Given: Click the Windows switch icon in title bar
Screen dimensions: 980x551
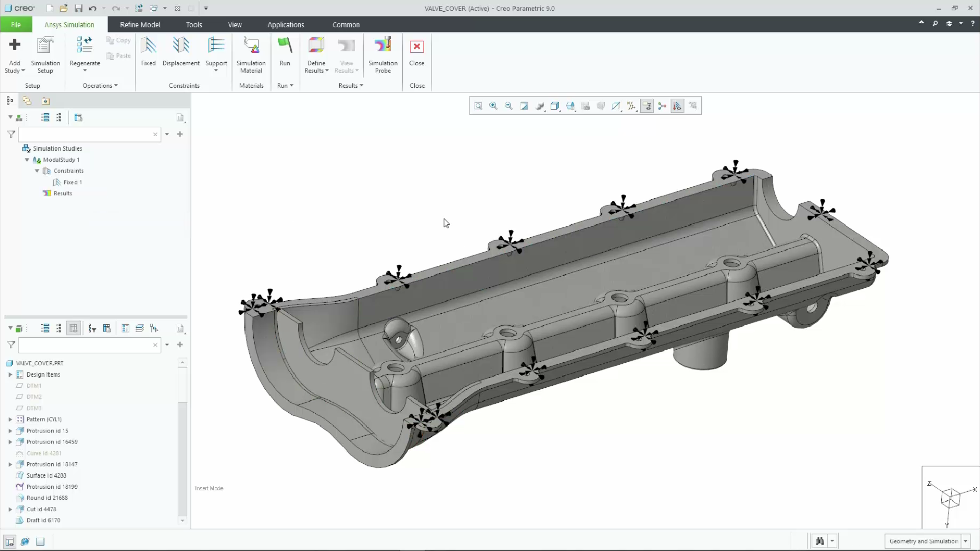Looking at the screenshot, I should point(153,8).
